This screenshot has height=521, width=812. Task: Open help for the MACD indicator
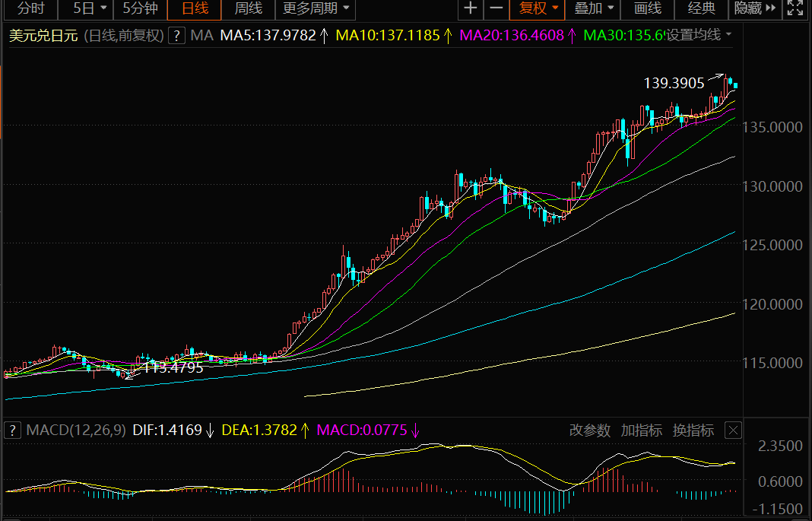(x=12, y=430)
